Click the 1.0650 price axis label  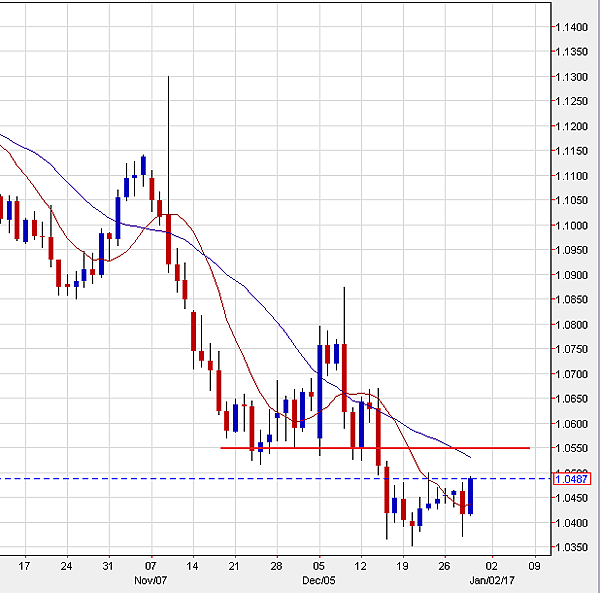point(571,399)
